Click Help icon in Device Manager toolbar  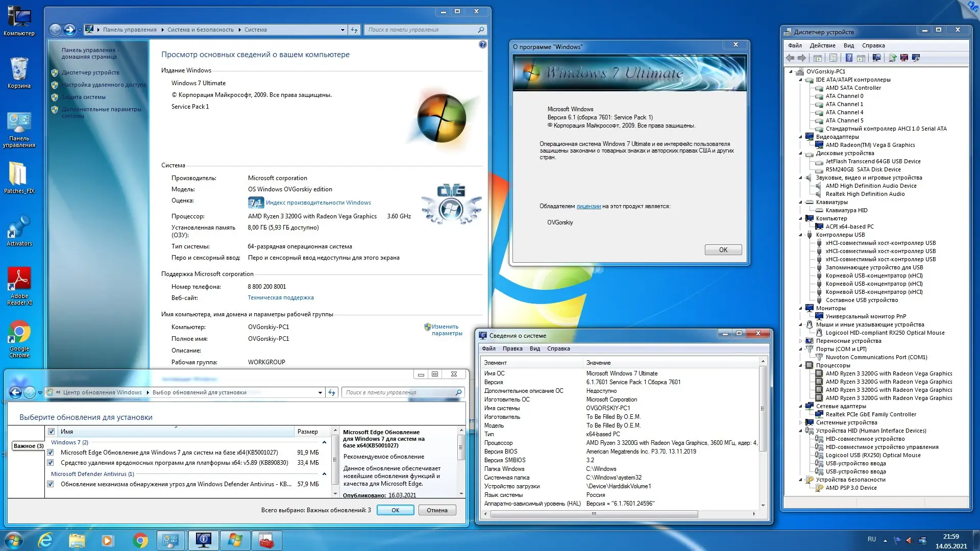pos(849,58)
